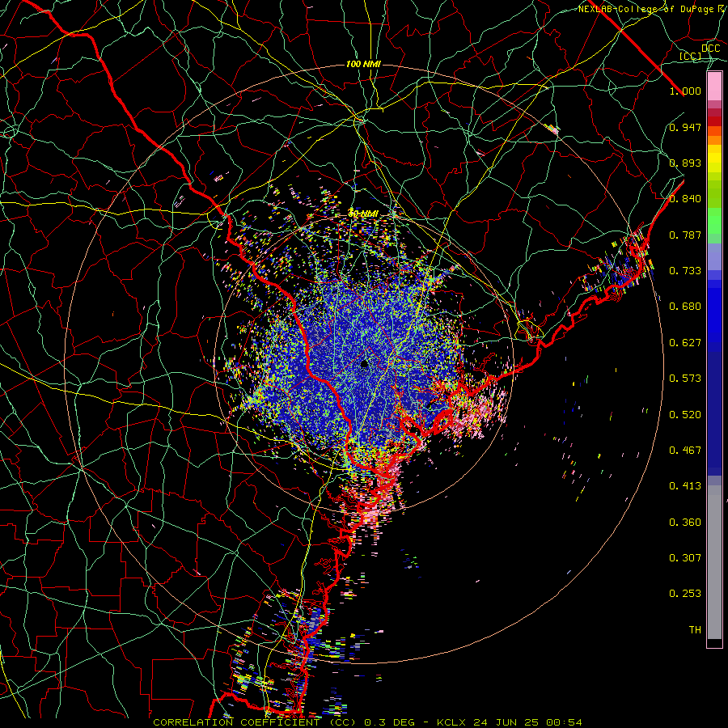The width and height of the screenshot is (728, 728).
Task: Click the 50 NMI range ring label
Action: coord(363,214)
